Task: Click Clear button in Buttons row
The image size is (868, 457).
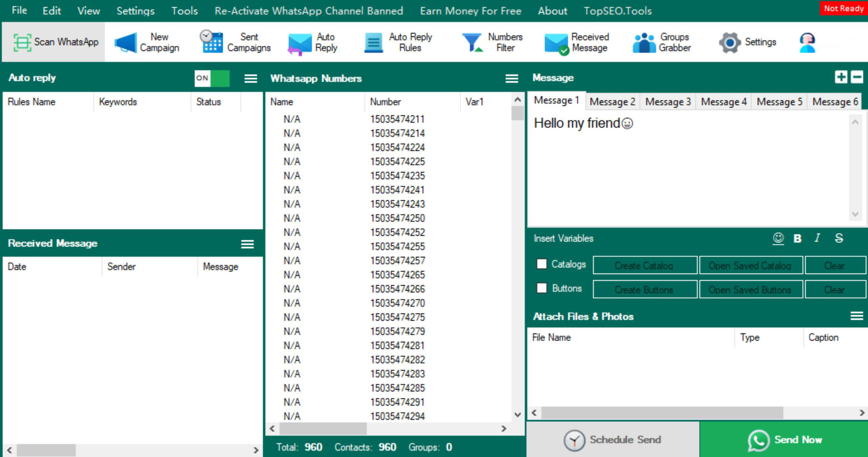Action: [835, 289]
